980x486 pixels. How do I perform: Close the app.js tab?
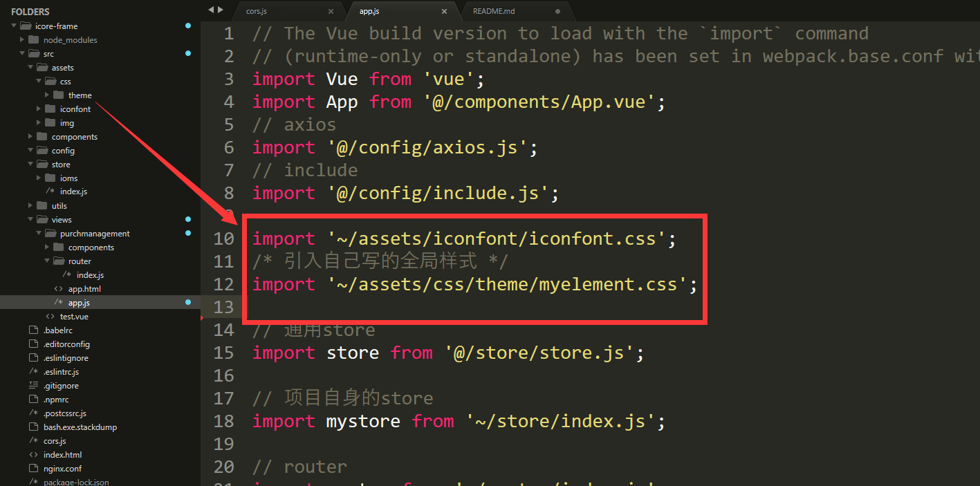[x=445, y=11]
